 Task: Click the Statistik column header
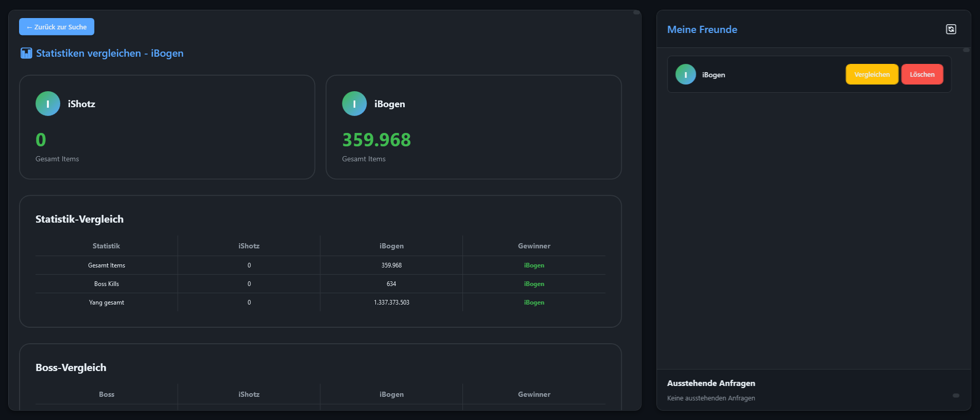[106, 246]
